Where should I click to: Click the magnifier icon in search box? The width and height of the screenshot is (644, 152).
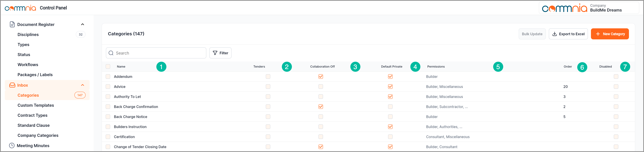tap(111, 53)
